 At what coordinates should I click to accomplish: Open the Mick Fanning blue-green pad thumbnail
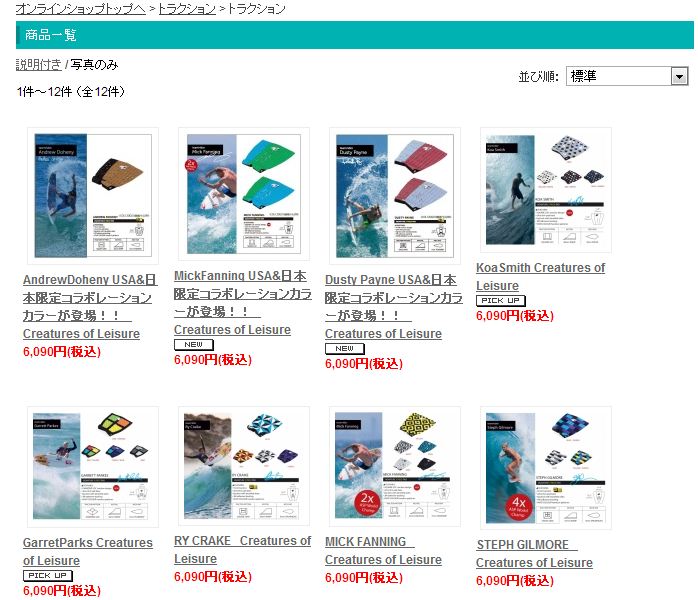coord(244,194)
